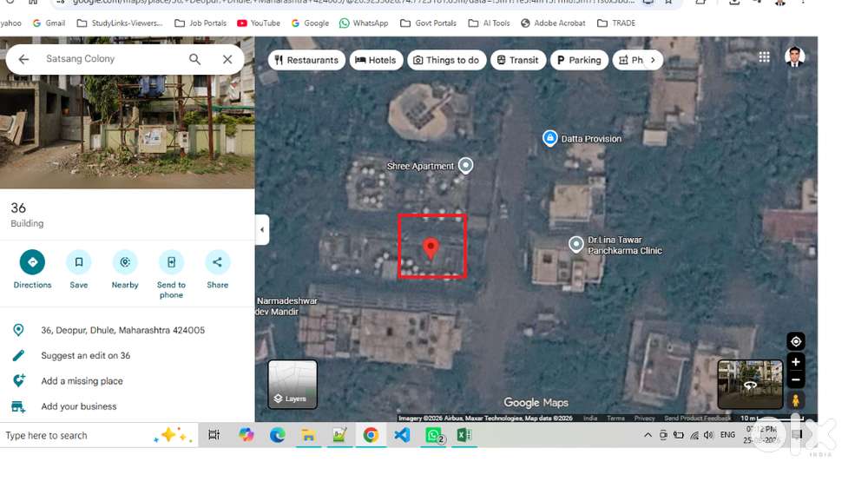This screenshot has height=488, width=868.
Task: Open the TRADE bookmark folder
Action: 616,23
